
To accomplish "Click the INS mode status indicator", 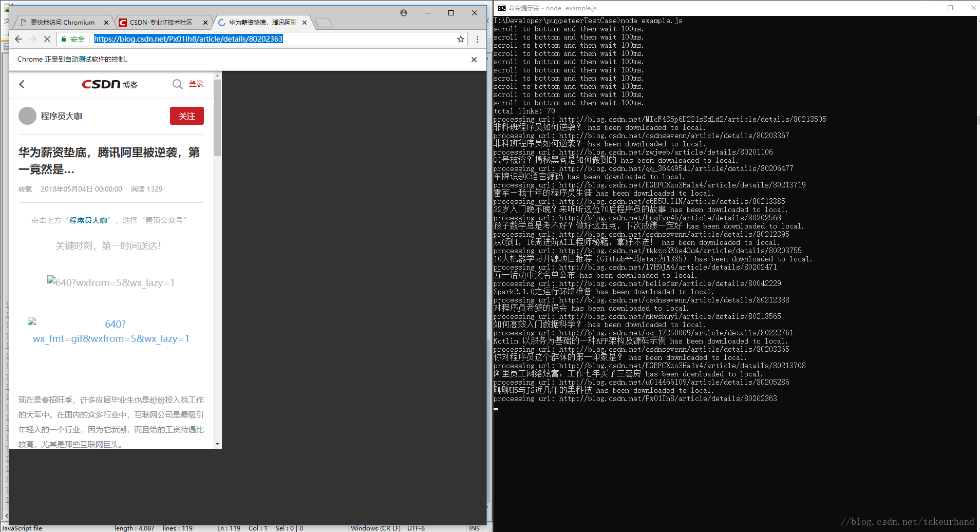I will (x=474, y=528).
